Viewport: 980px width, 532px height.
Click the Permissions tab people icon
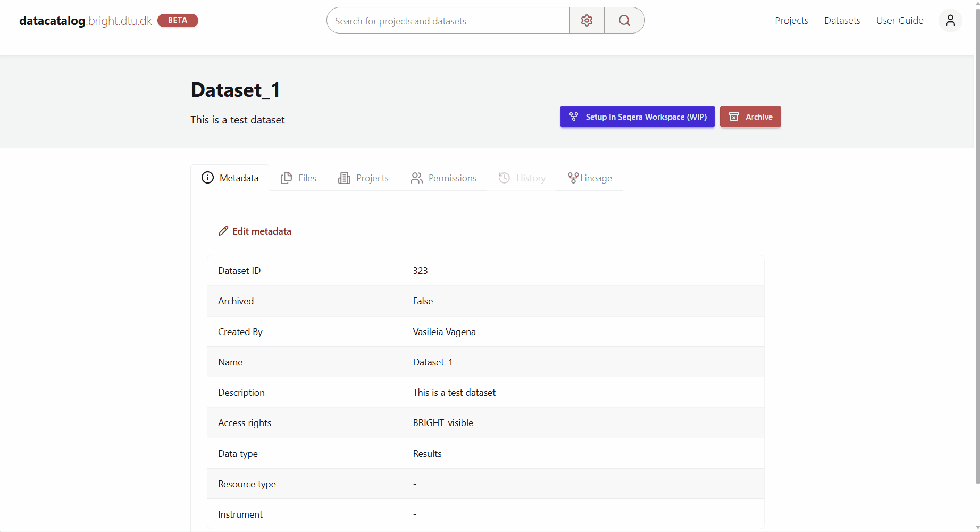click(x=416, y=178)
